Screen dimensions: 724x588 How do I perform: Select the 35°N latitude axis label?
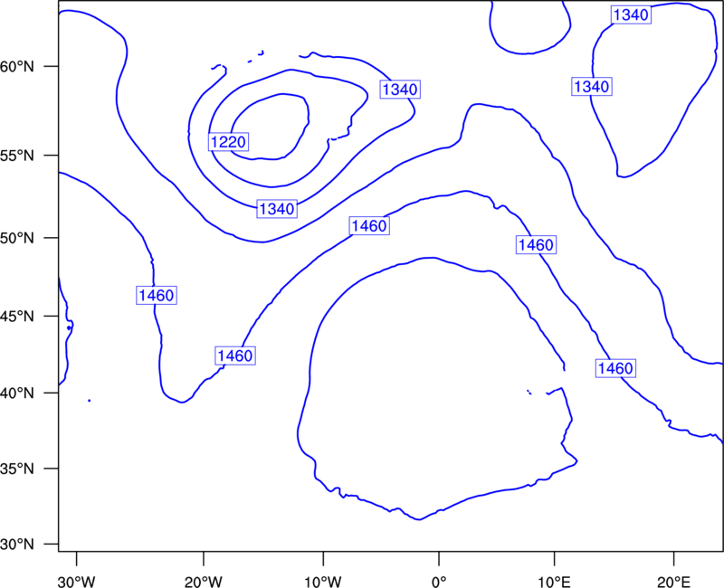17,469
